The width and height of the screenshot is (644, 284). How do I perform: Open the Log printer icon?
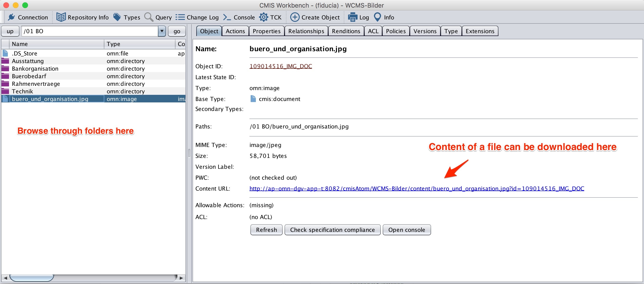[x=353, y=17]
